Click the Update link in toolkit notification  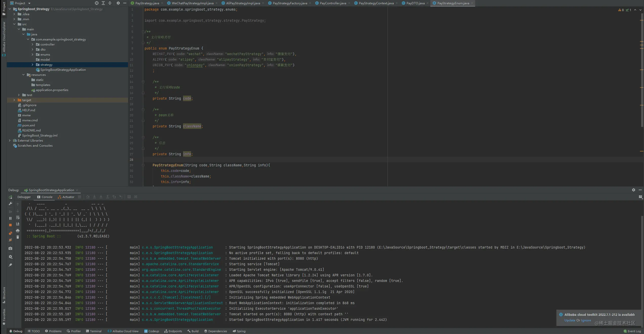[x=570, y=320]
